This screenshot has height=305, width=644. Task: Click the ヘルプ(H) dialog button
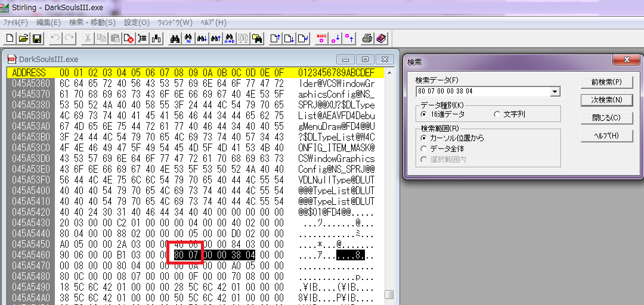[606, 136]
